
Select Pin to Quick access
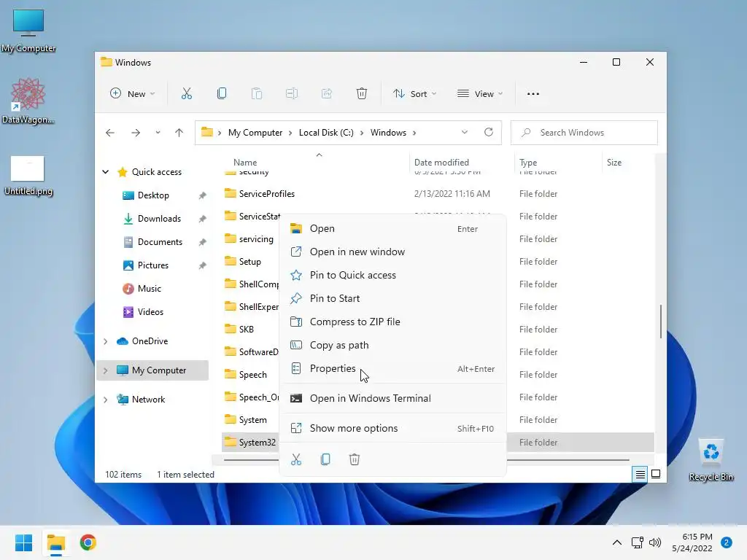(x=392, y=275)
